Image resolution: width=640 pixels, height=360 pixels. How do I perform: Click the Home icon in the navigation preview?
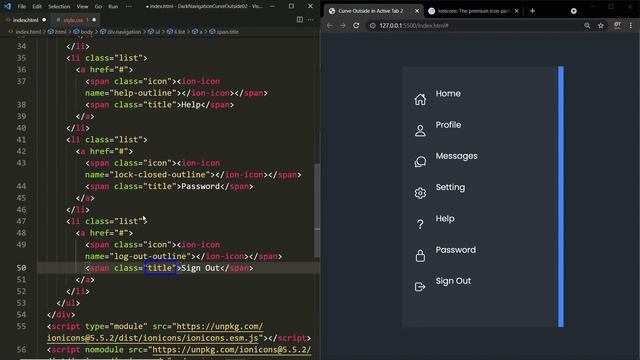coord(420,99)
